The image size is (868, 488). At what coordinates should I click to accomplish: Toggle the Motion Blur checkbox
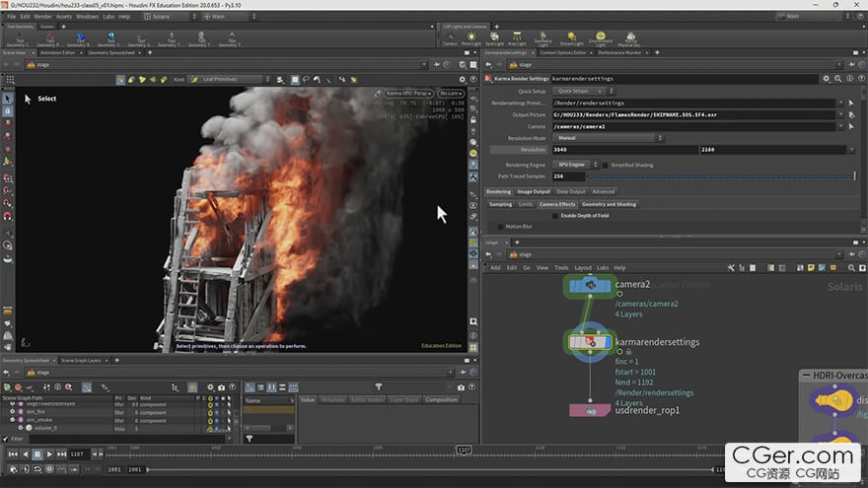tap(500, 227)
